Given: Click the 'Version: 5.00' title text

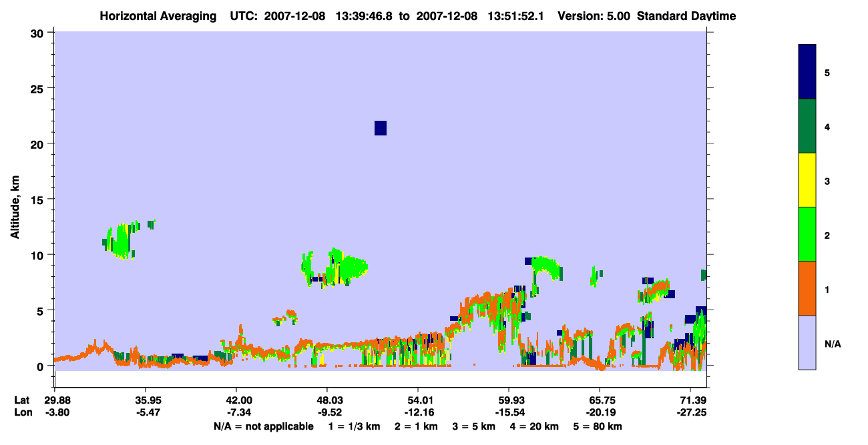Looking at the screenshot, I should 594,15.
